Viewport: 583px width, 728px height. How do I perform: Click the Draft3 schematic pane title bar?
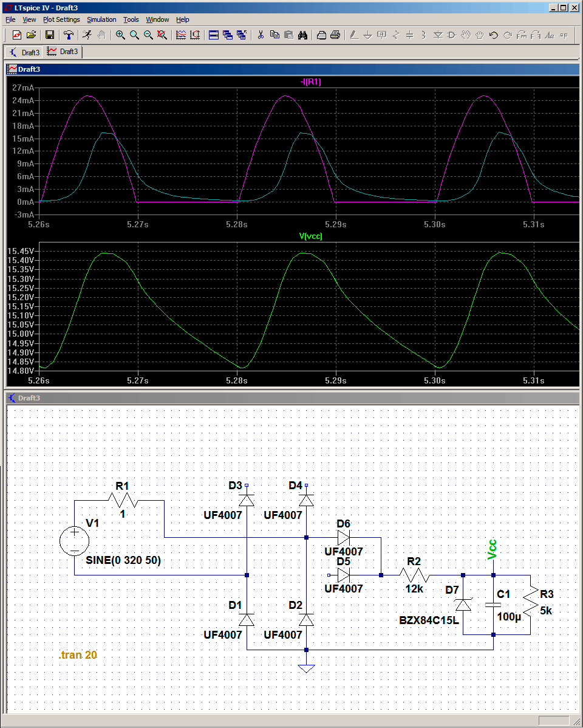(293, 398)
